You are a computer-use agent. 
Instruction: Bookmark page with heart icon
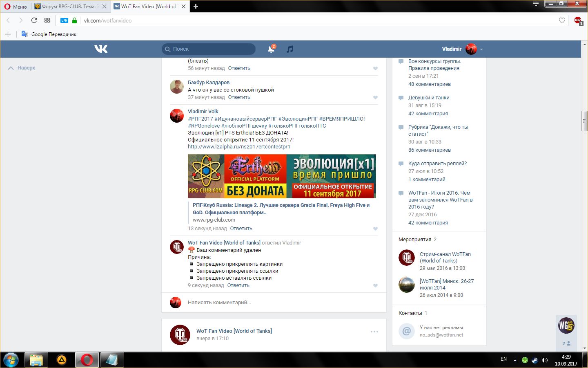pos(562,20)
